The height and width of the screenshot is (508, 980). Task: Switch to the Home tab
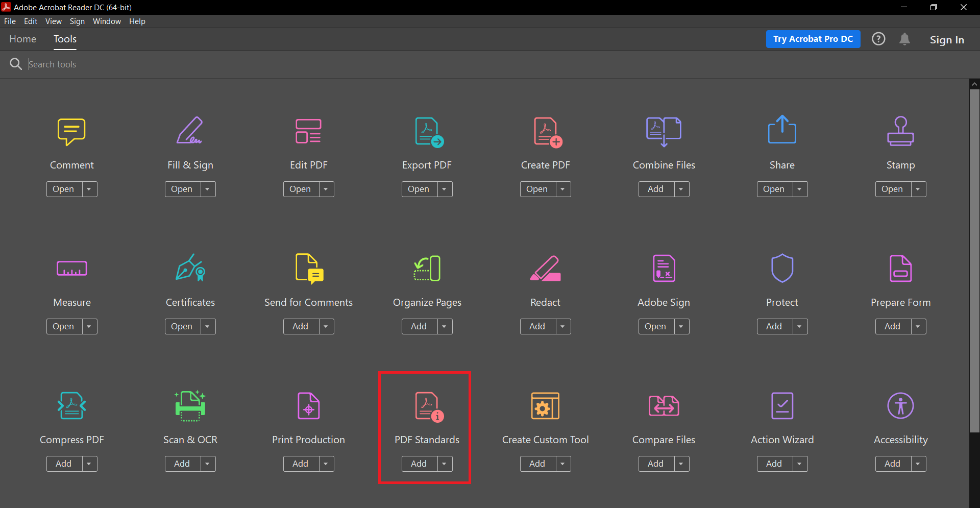point(23,39)
